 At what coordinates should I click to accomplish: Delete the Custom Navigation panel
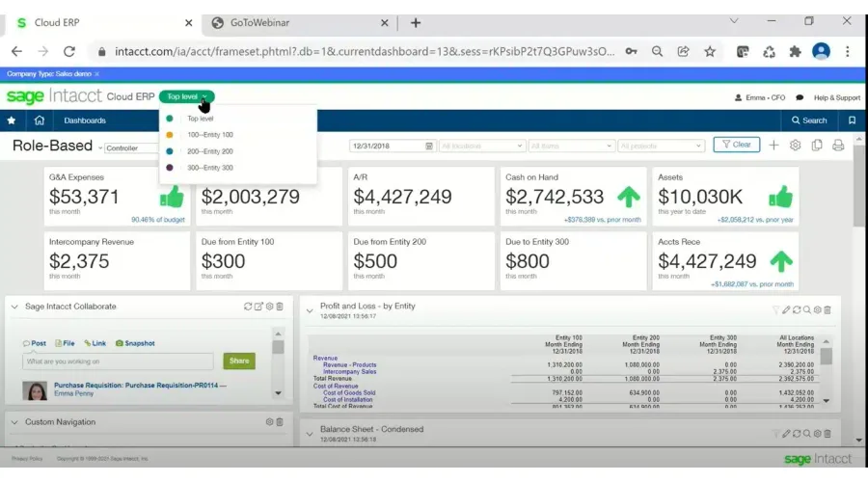(280, 421)
